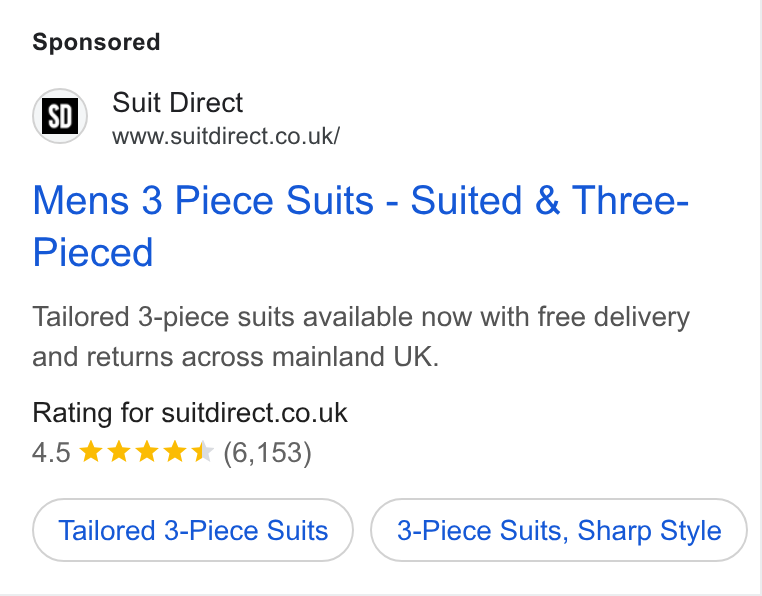This screenshot has width=762, height=596.
Task: Click the black SD logo icon
Action: click(60, 116)
